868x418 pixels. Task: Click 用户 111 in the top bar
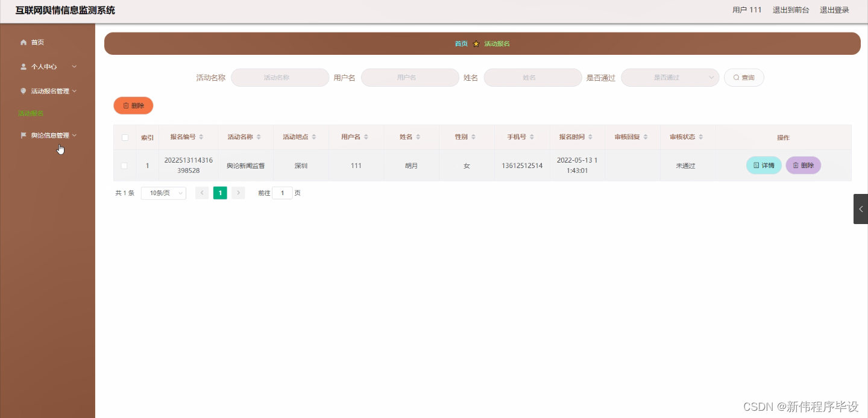[747, 10]
